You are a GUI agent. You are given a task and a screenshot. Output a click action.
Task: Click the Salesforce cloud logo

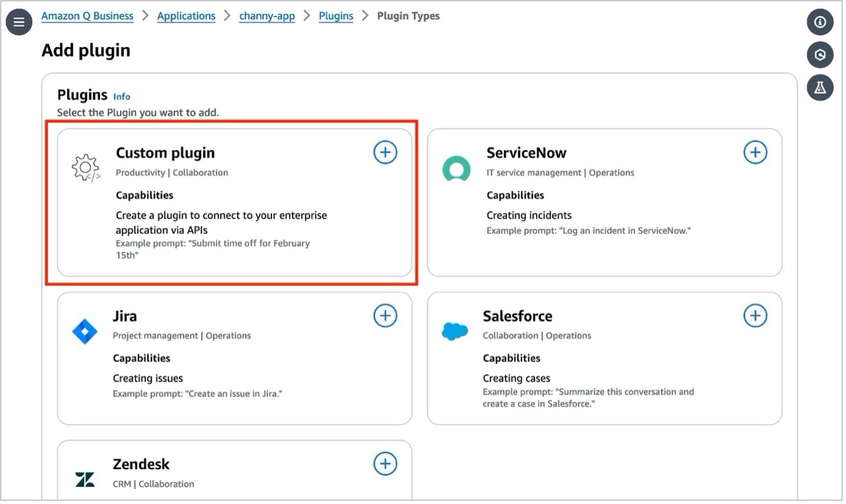coord(455,332)
